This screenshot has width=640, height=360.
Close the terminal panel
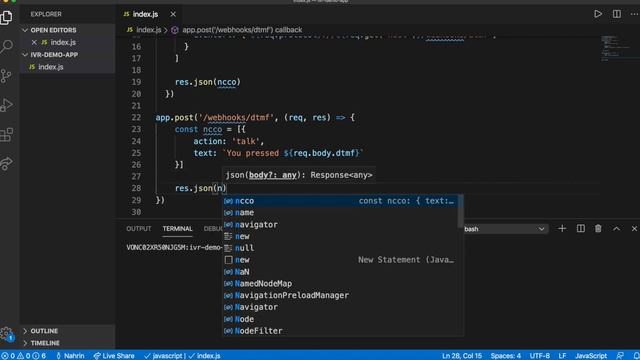point(634,229)
